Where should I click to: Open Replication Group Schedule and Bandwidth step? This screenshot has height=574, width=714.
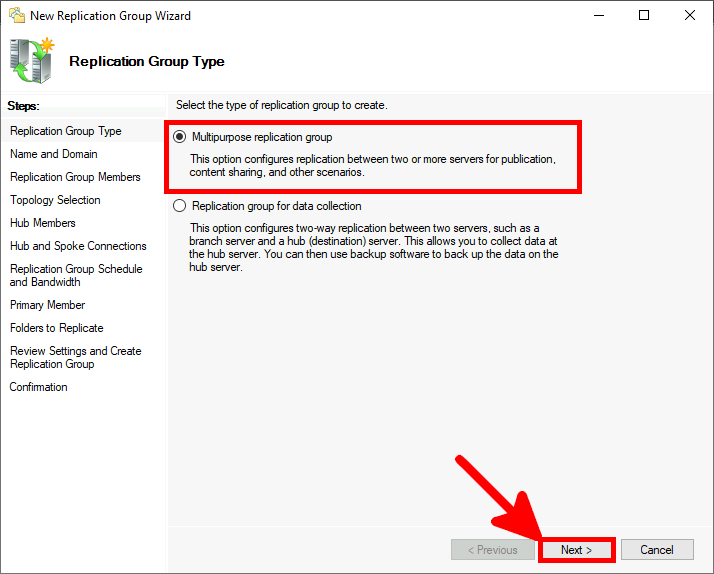coord(76,275)
